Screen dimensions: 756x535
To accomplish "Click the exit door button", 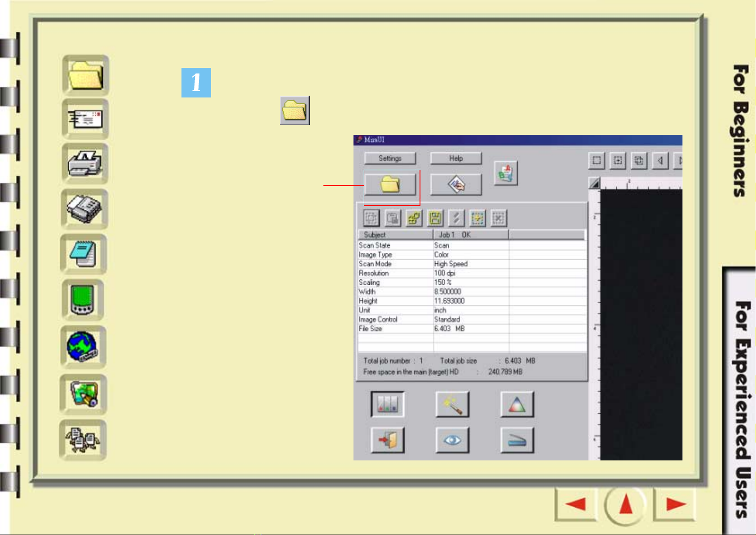I will click(388, 440).
